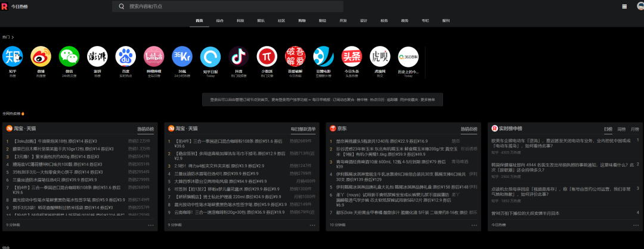Open the user avatar at top right

point(640,6)
